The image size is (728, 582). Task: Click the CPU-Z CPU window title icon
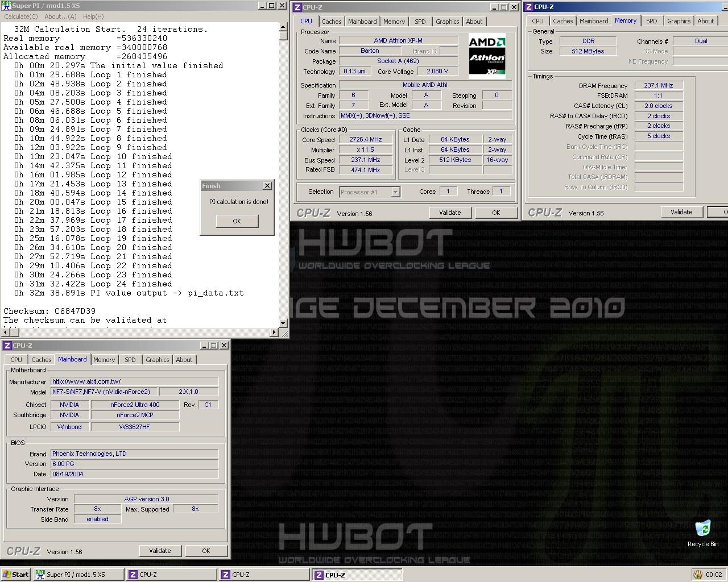click(x=297, y=7)
